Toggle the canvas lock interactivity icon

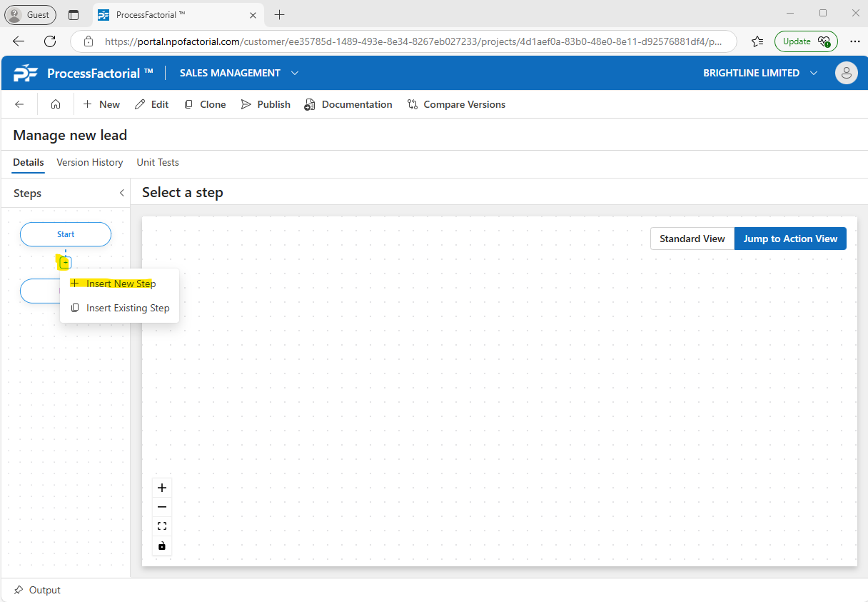[162, 546]
